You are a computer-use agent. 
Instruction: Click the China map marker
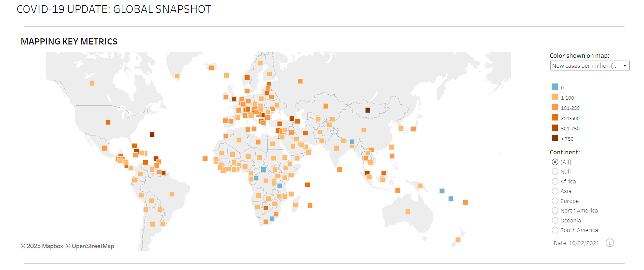coord(364,130)
